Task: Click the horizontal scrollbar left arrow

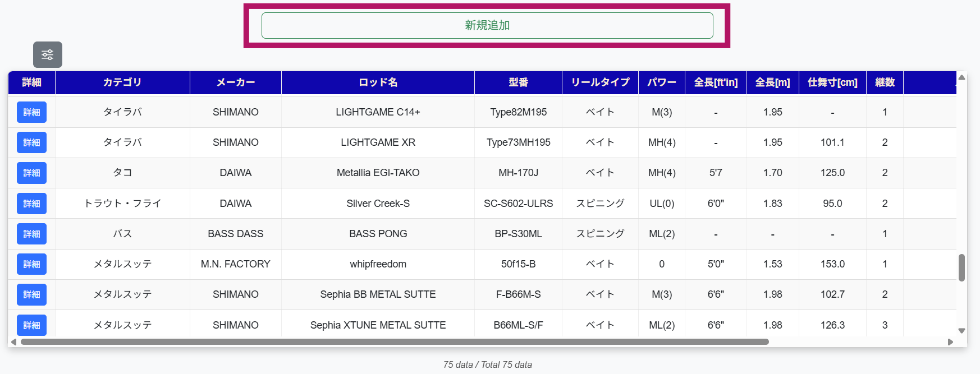Action: pos(13,342)
